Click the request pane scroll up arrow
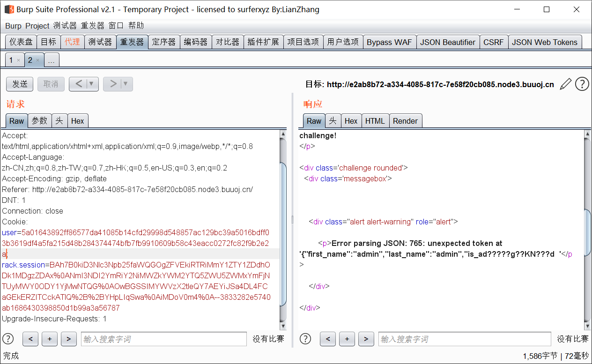592x364 pixels. point(283,134)
